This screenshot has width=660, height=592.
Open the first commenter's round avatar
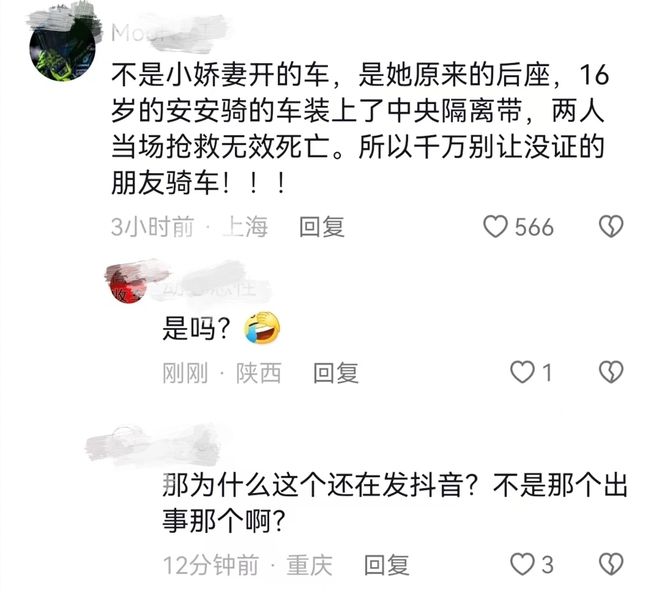point(62,47)
